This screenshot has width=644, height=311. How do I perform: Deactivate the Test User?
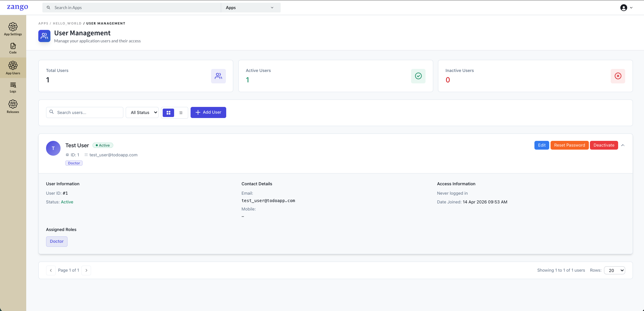click(x=604, y=145)
